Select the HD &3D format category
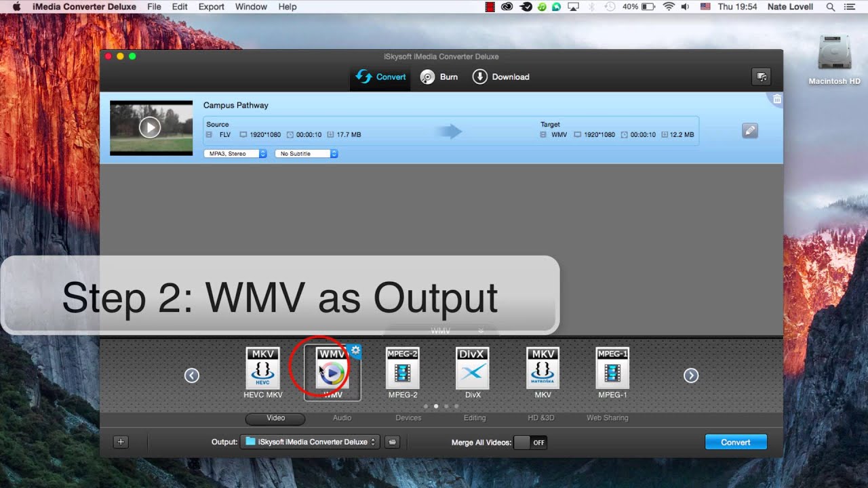The height and width of the screenshot is (488, 868). click(x=541, y=418)
